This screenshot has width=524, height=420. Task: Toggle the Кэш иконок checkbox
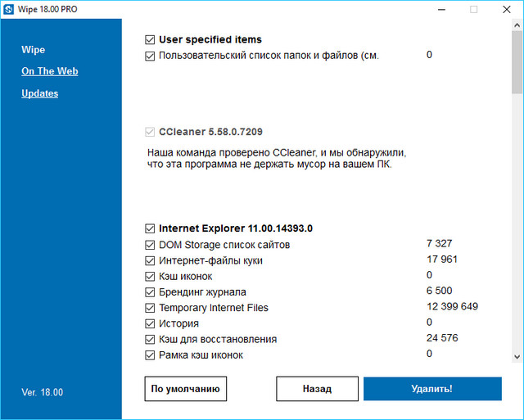point(149,276)
